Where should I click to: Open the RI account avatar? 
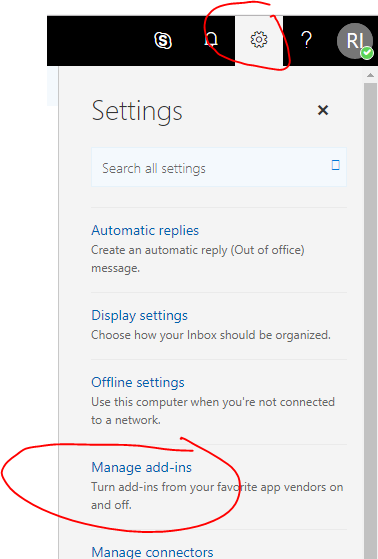(355, 41)
